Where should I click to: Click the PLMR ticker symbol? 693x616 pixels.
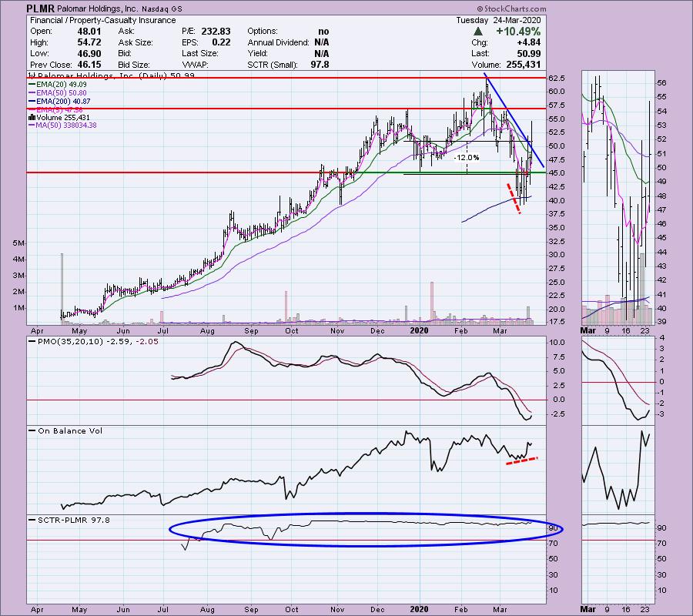pos(40,8)
